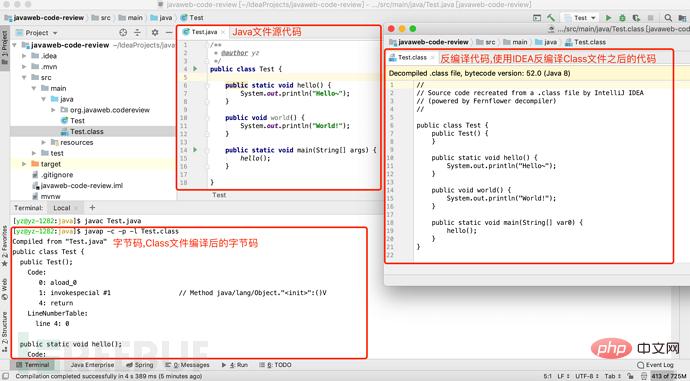Toggle 2: Favorites side tool button
This screenshot has height=381, width=690.
point(5,245)
